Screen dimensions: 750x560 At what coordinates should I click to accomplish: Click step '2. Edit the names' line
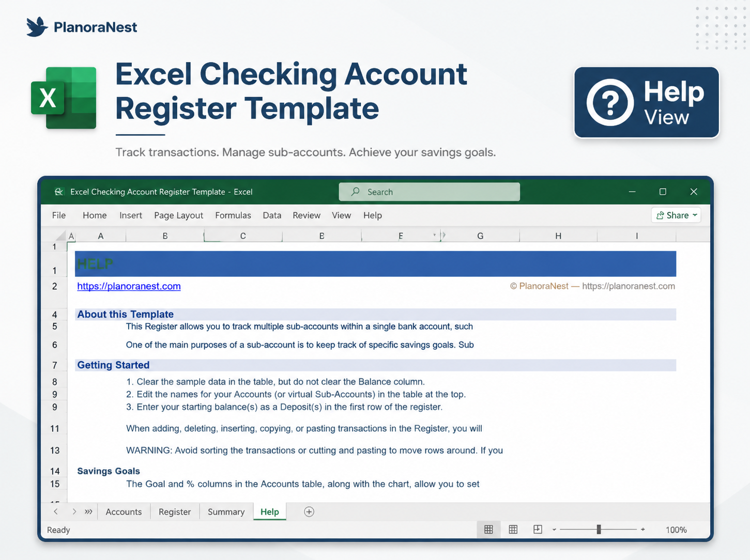(x=296, y=394)
